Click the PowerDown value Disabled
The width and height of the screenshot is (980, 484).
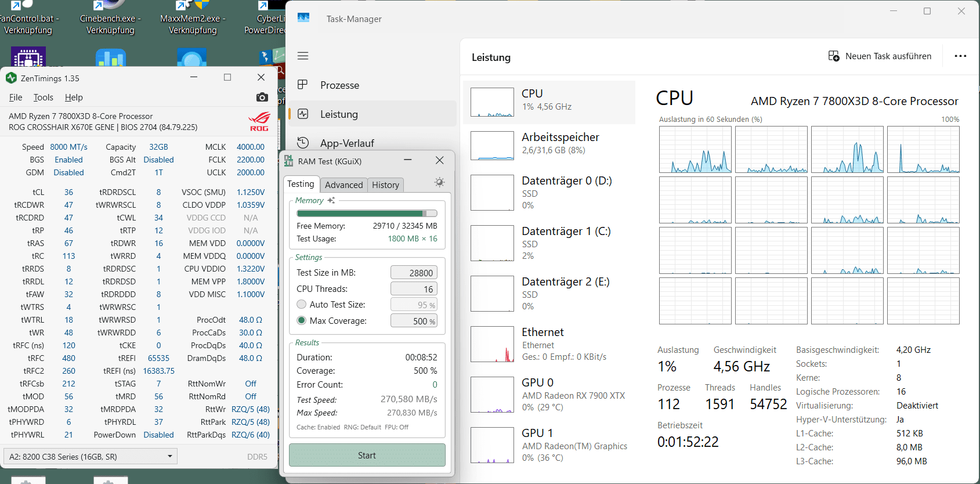[158, 435]
